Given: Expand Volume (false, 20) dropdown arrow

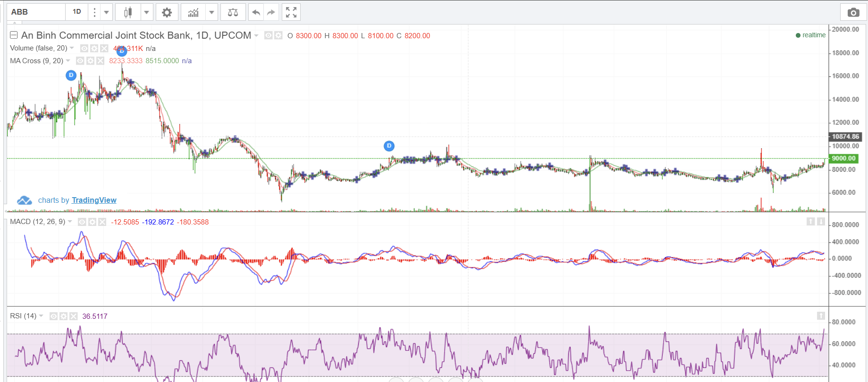Looking at the screenshot, I should [72, 48].
